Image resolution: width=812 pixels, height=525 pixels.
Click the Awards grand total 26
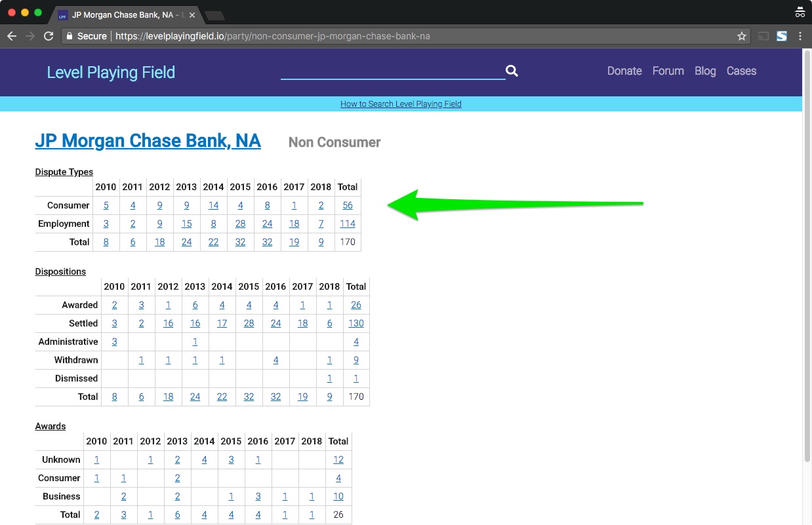coord(338,515)
